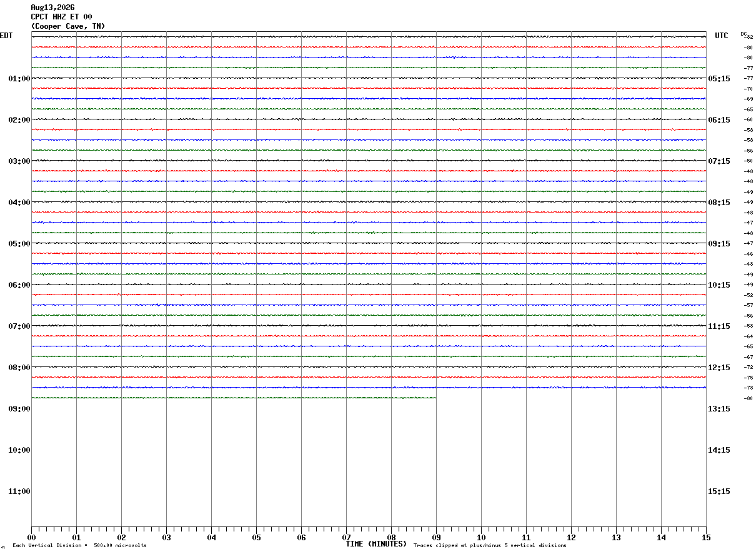Click minute 15 on the time axis
The image size is (756, 554).
706,538
